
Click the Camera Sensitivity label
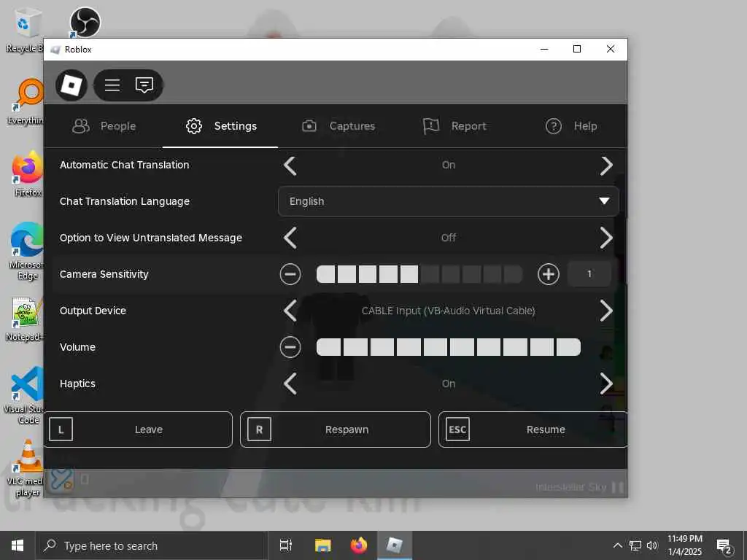[104, 274]
